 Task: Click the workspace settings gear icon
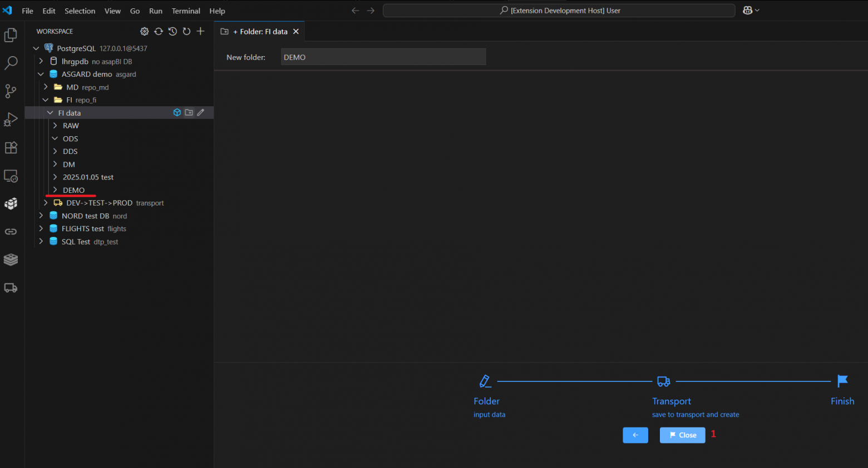tap(145, 32)
